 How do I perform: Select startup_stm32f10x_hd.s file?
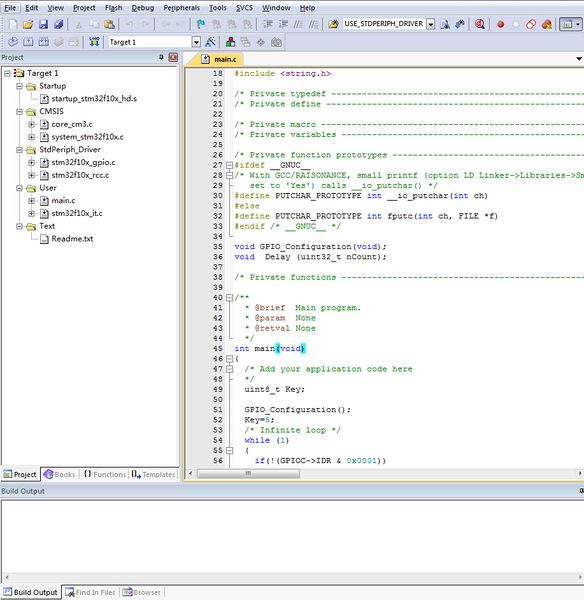[x=94, y=99]
